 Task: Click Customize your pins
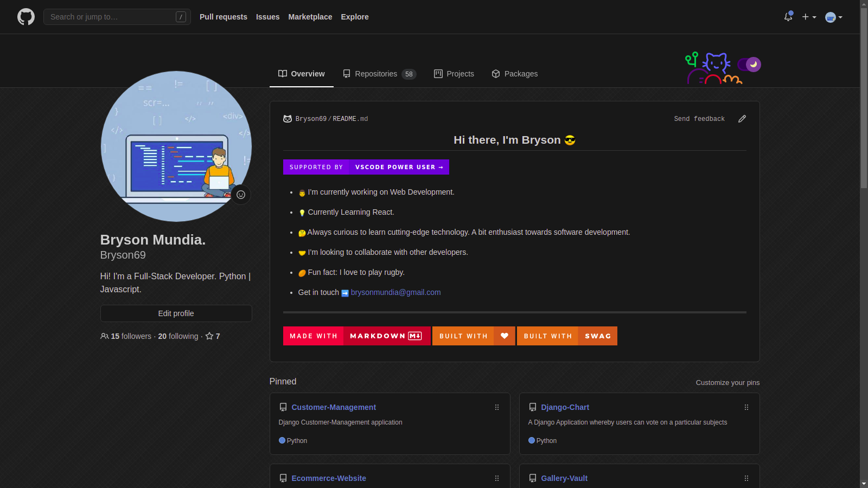tap(727, 383)
